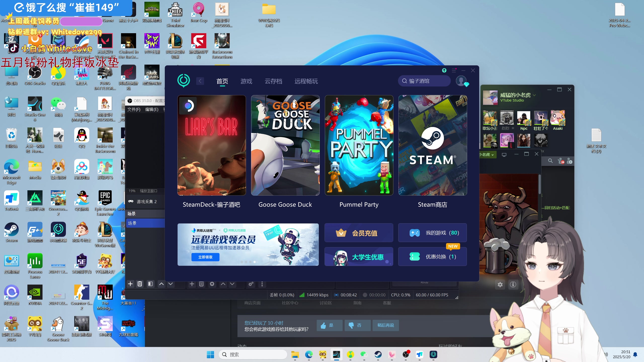Add a scene with the OBS plus icon
This screenshot has height=362, width=644.
[130, 284]
